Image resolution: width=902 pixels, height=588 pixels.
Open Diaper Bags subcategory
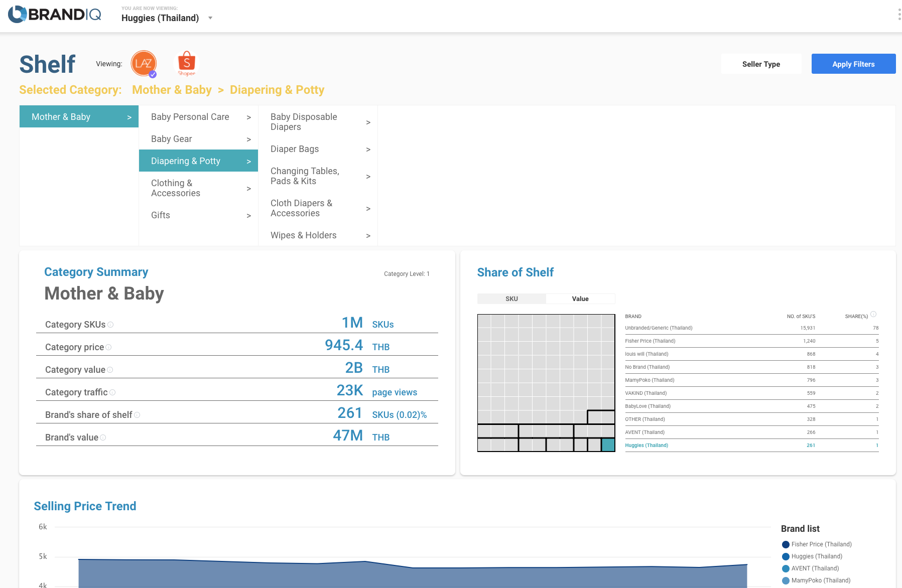[x=318, y=149]
